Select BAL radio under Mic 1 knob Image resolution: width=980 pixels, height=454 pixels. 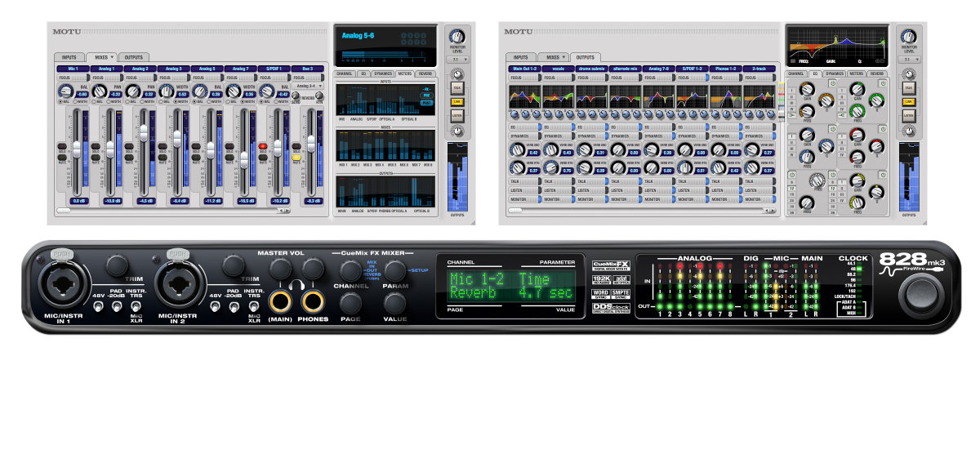60,101
